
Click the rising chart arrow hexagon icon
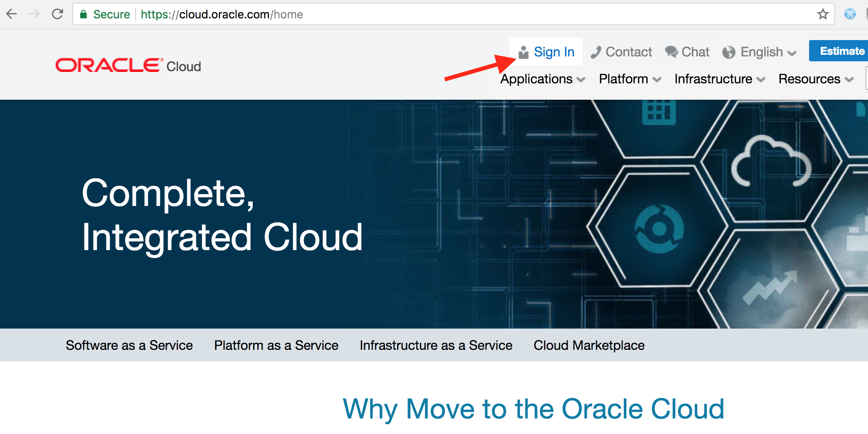pyautogui.click(x=770, y=287)
